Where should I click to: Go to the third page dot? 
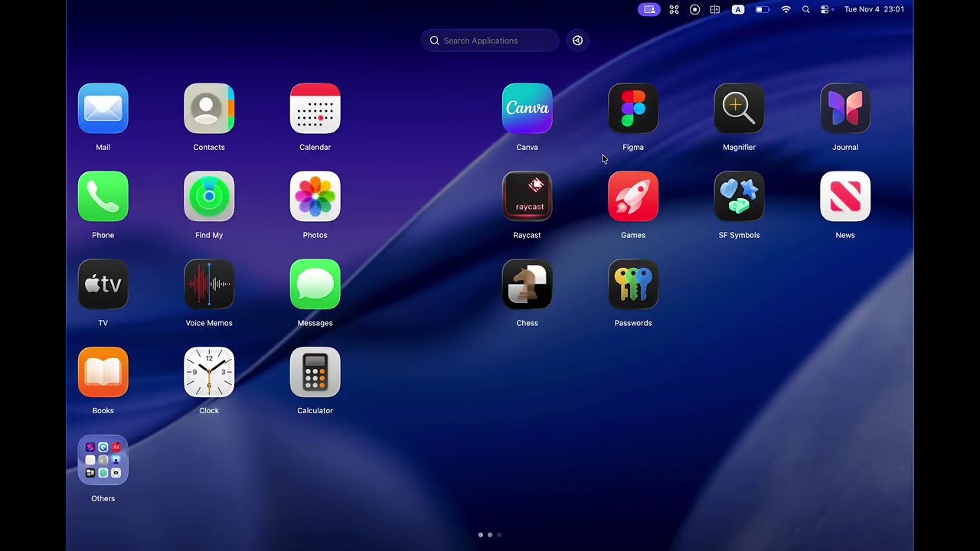point(499,535)
